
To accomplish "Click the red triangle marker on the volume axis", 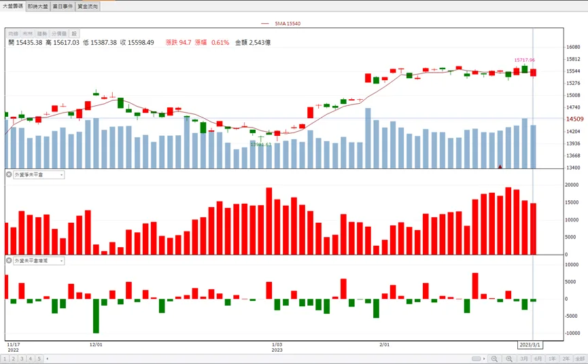I will click(500, 166).
